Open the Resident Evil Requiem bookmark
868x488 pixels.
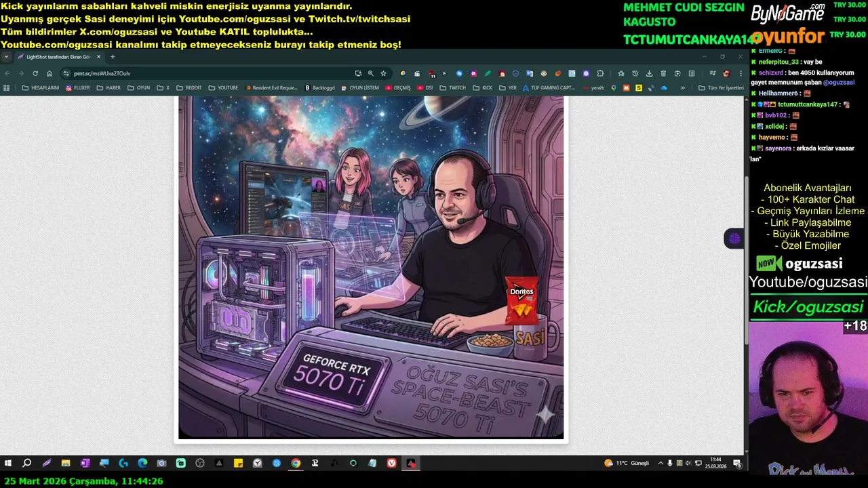271,87
